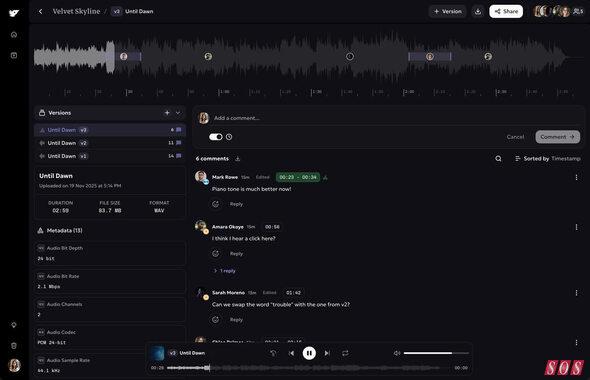The height and width of the screenshot is (380, 590).
Task: Open the options menu on the partially visible fourth comment
Action: (x=576, y=342)
